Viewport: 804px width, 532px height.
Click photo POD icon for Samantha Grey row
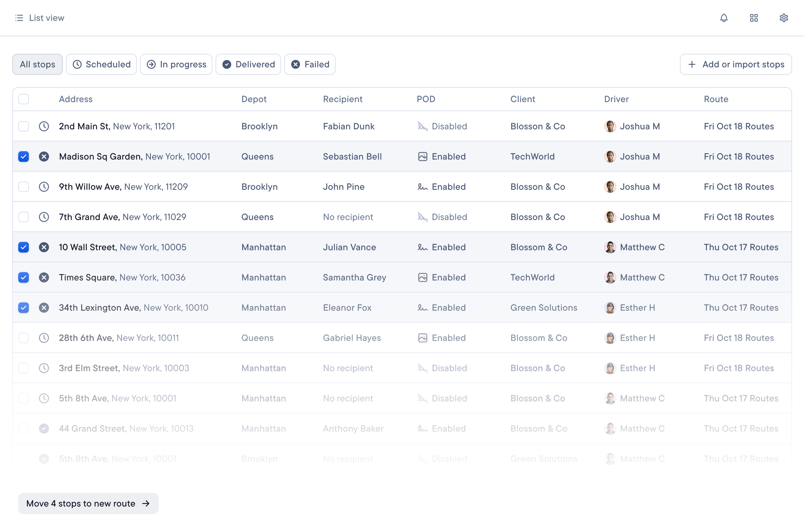click(x=422, y=277)
